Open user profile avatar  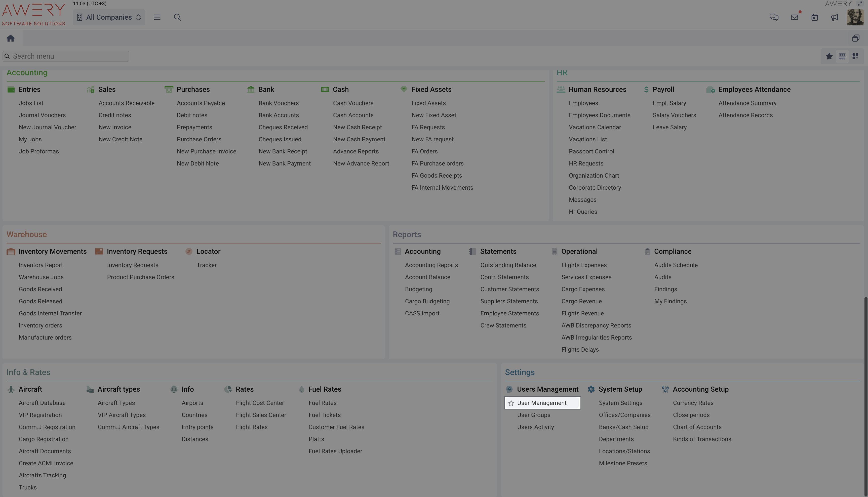coord(855,17)
